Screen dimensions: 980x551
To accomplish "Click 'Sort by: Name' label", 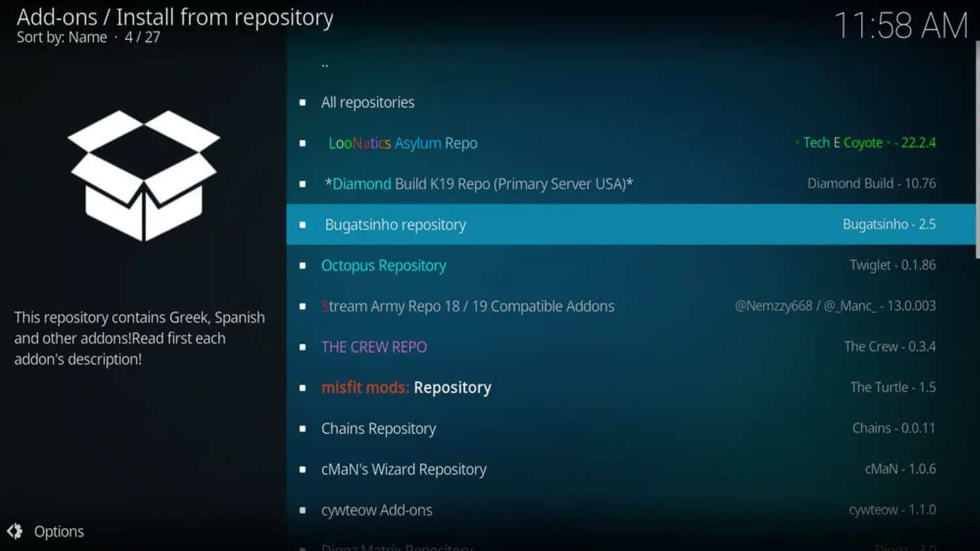I will pyautogui.click(x=61, y=37).
